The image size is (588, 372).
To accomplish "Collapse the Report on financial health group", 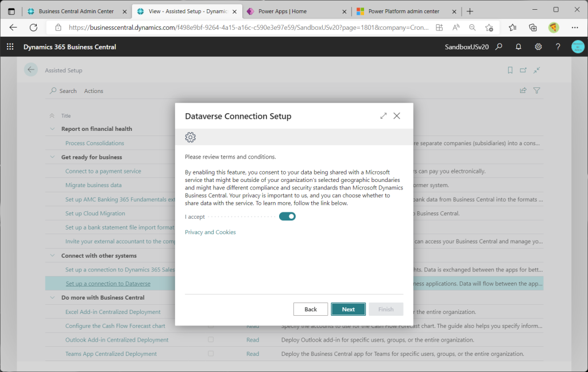I will click(x=52, y=129).
